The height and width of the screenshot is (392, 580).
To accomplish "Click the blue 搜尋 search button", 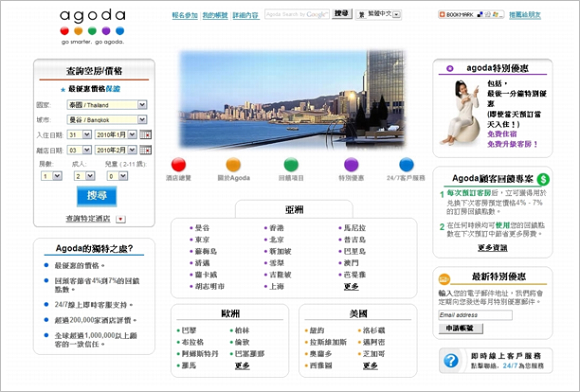I will (97, 196).
